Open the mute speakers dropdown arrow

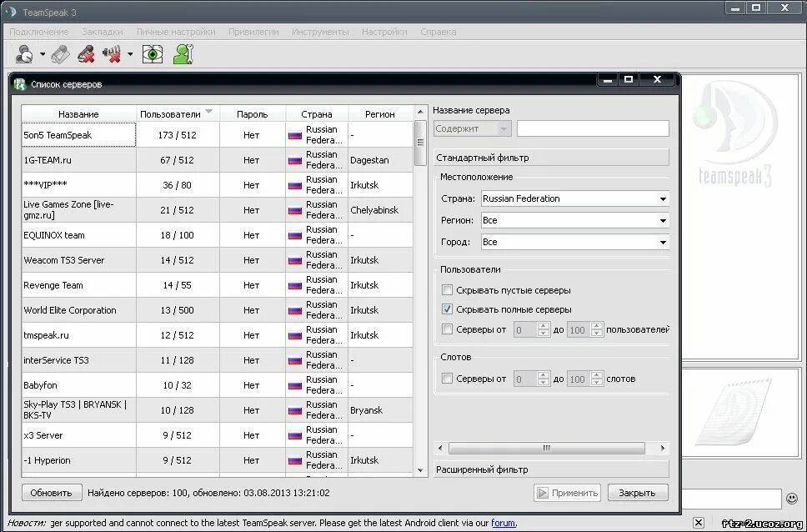130,54
